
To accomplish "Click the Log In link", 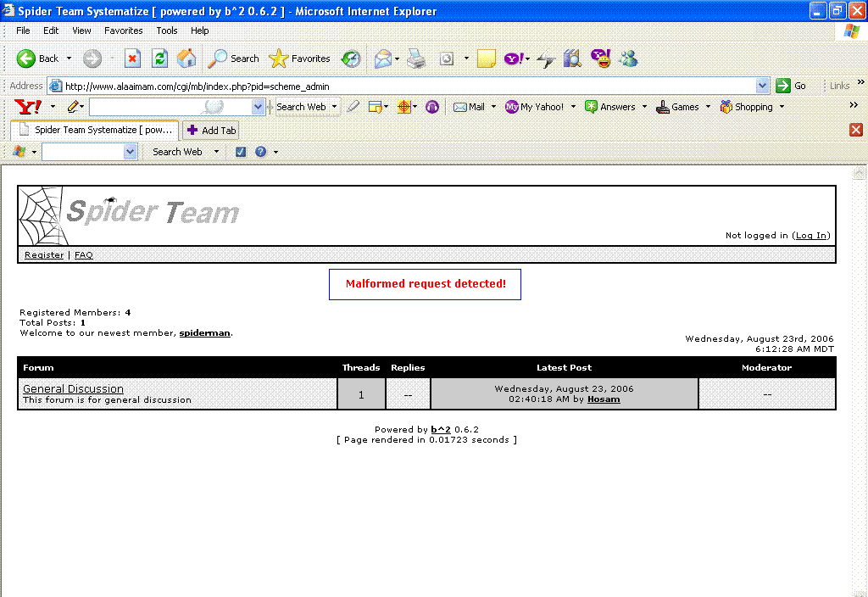I will [811, 236].
